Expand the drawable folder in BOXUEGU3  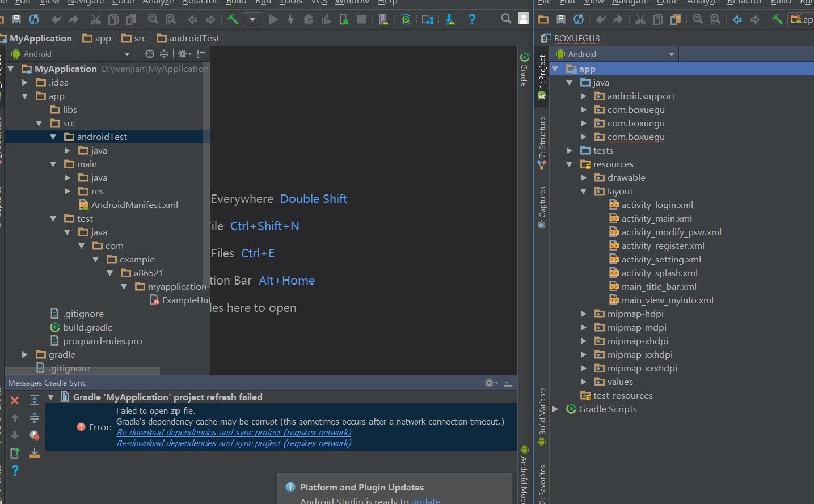(583, 177)
